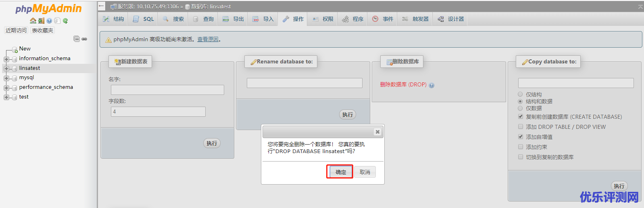Expand the linsatest tree node
The width and height of the screenshot is (644, 208).
pyautogui.click(x=6, y=69)
